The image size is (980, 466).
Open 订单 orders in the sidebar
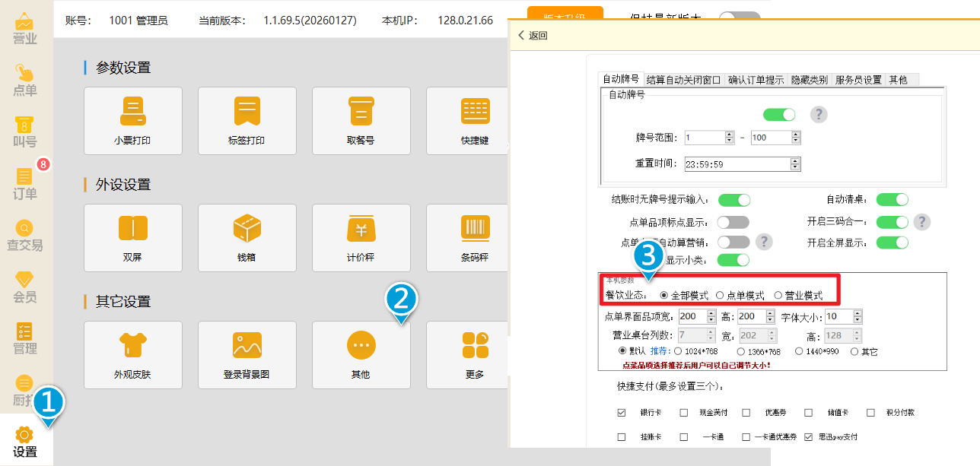tap(25, 183)
